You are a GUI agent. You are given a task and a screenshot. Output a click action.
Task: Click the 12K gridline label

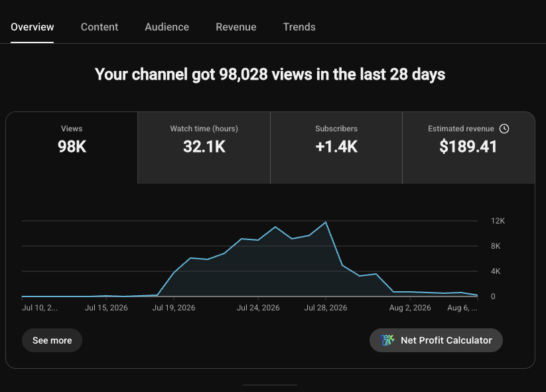click(x=498, y=221)
